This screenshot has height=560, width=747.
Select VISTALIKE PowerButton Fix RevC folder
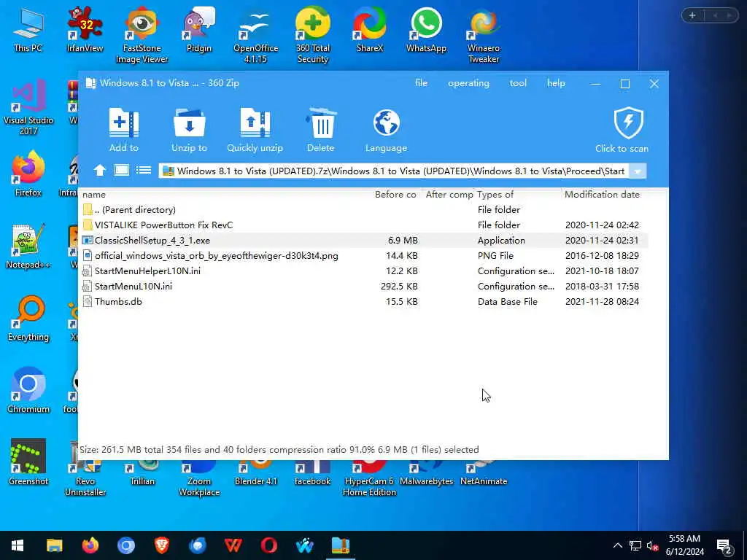(x=365, y=225)
